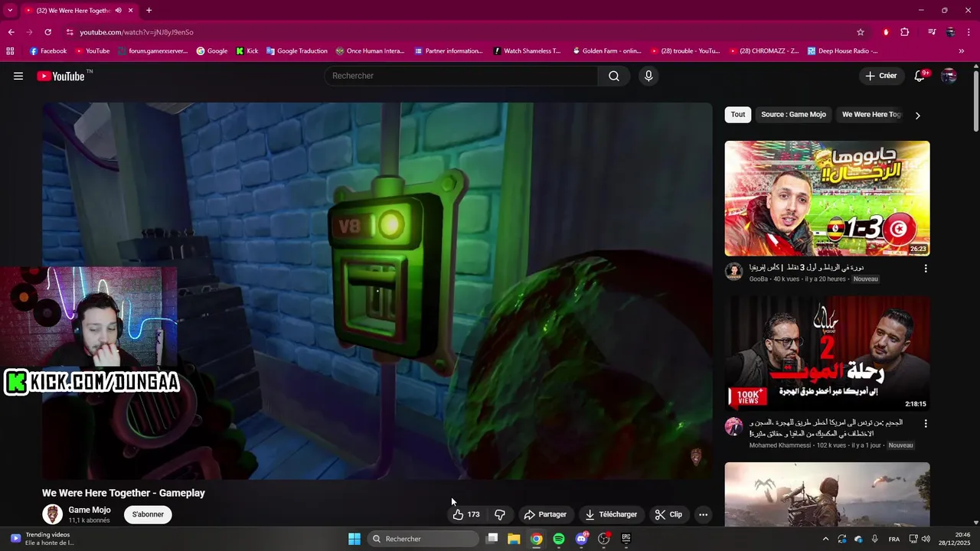Viewport: 980px width, 551px height.
Task: Open the 2:18:15 Mohamed Khammessi thumbnail
Action: pyautogui.click(x=827, y=354)
